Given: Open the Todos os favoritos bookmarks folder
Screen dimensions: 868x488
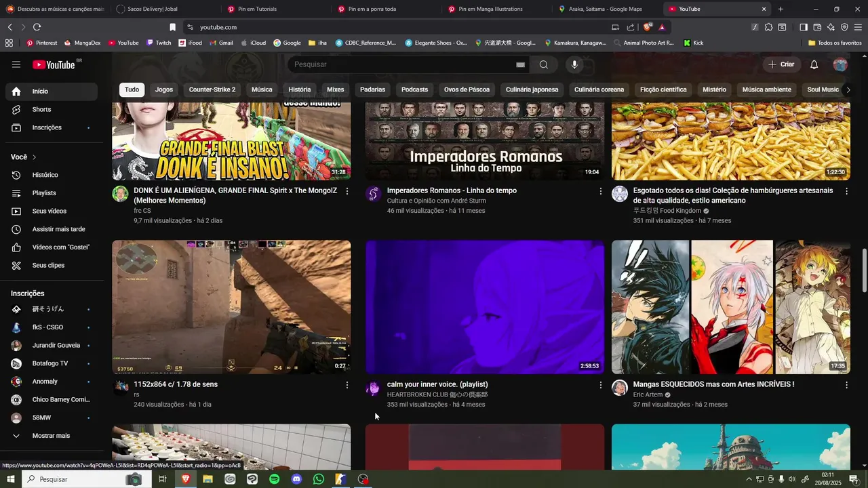Looking at the screenshot, I should pyautogui.click(x=835, y=43).
